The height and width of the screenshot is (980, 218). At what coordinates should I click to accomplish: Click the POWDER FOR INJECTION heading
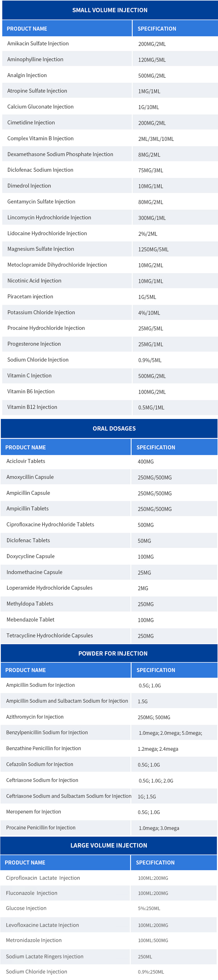click(113, 653)
